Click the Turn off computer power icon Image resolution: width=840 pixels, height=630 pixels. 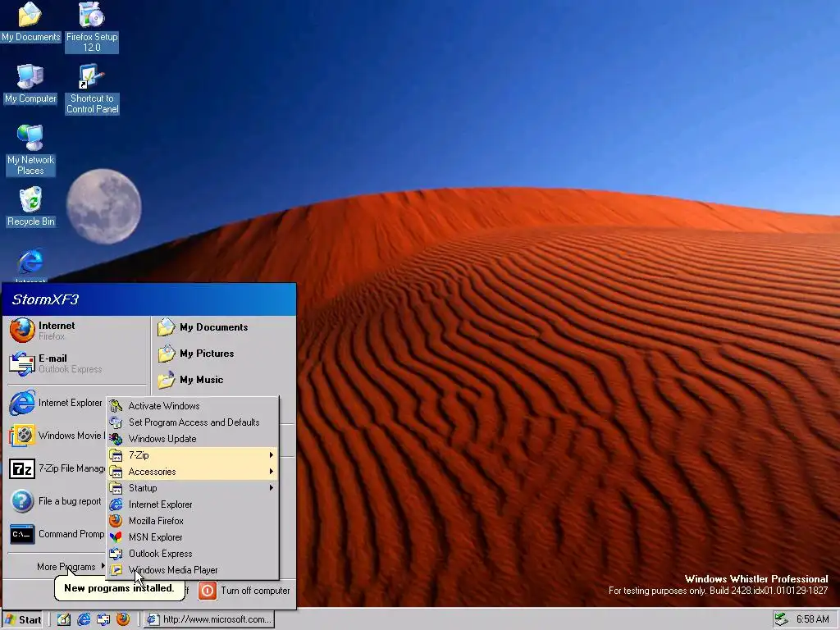tap(207, 591)
